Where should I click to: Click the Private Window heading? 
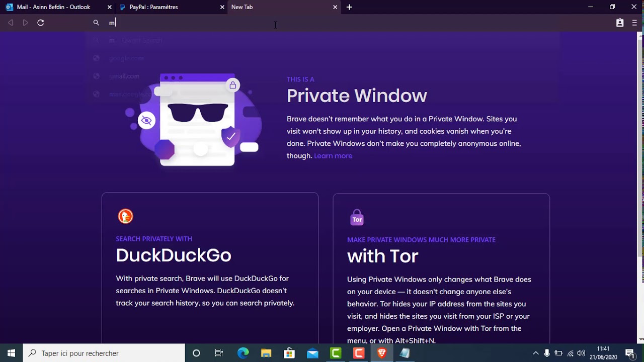coord(357,96)
